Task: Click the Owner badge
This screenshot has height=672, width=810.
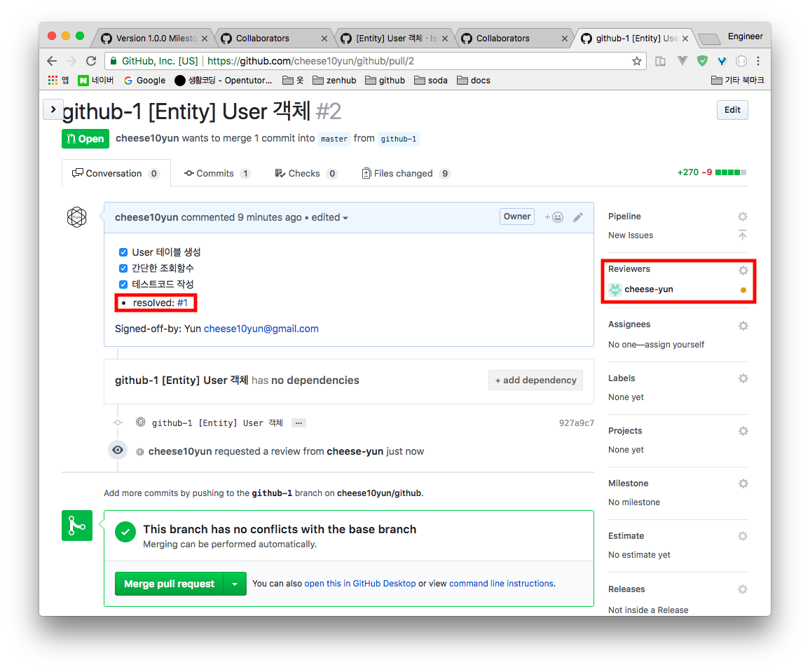Action: (516, 217)
